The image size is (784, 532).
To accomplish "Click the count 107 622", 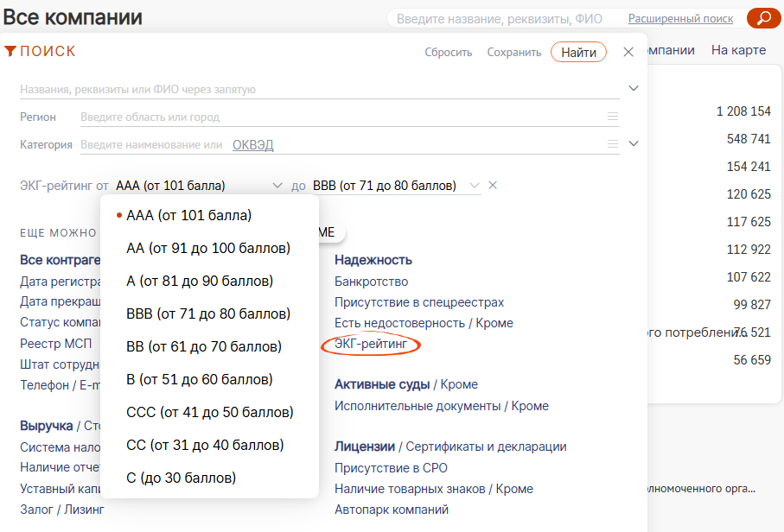I will pyautogui.click(x=749, y=277).
